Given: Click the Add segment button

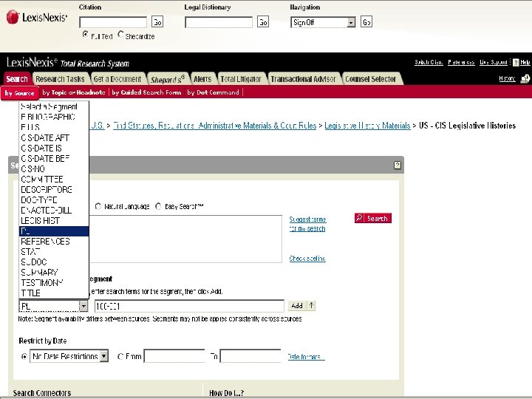Looking at the screenshot, I should coord(297,306).
